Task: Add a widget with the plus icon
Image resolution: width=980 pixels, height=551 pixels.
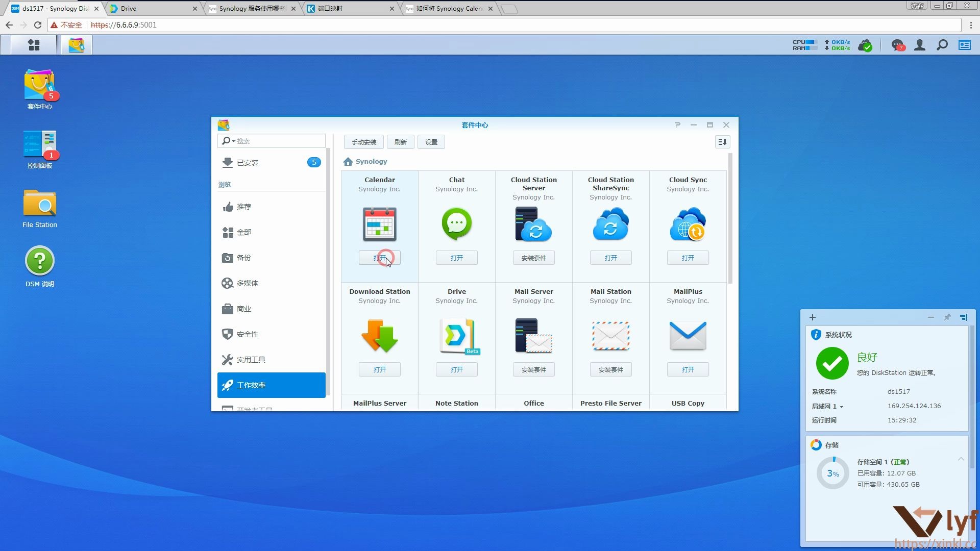Action: pos(813,317)
